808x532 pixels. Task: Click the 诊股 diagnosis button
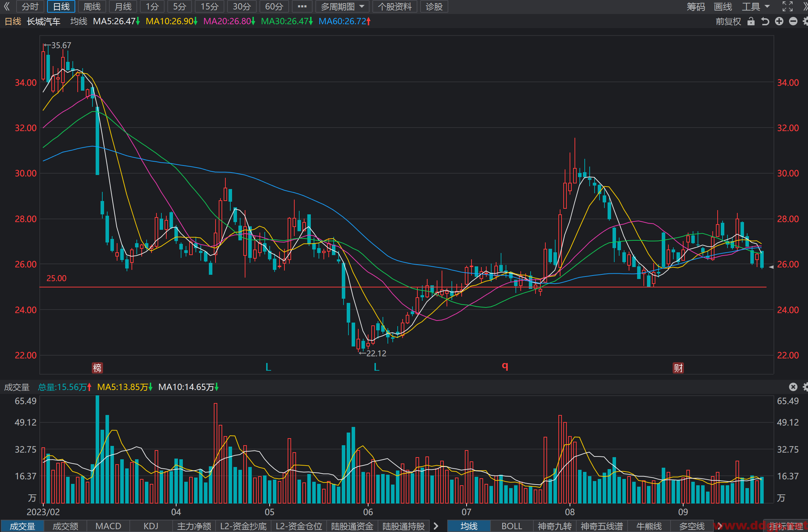point(434,6)
